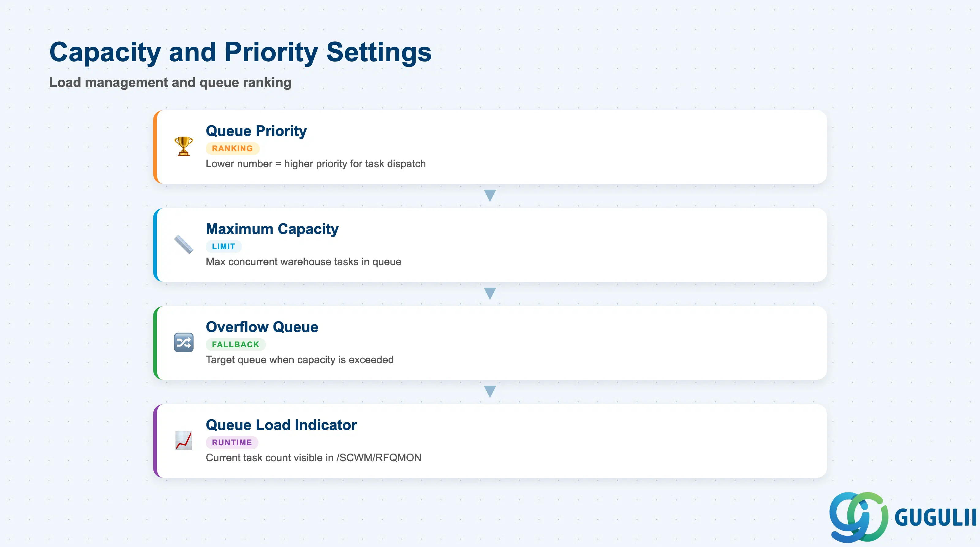980x547 pixels.
Task: Select the LIMIT badge
Action: [x=224, y=247]
